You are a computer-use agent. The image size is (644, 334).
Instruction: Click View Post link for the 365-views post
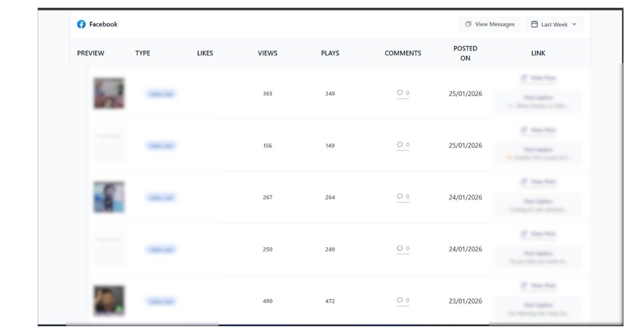coord(538,78)
